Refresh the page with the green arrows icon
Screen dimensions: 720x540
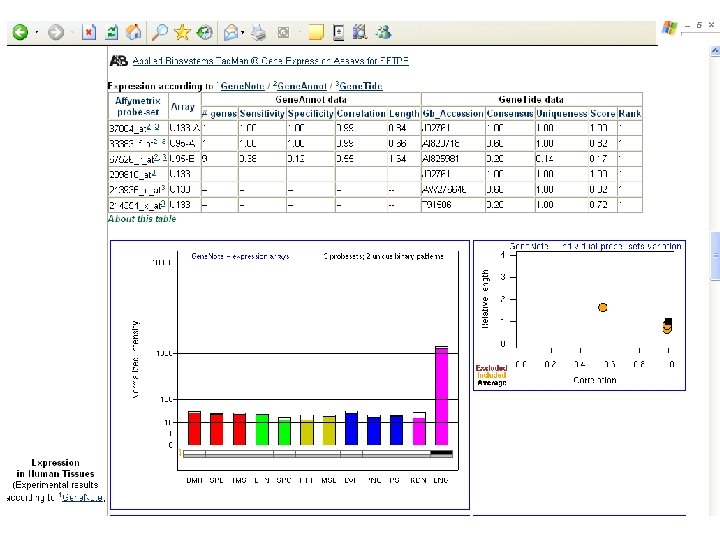click(x=112, y=32)
